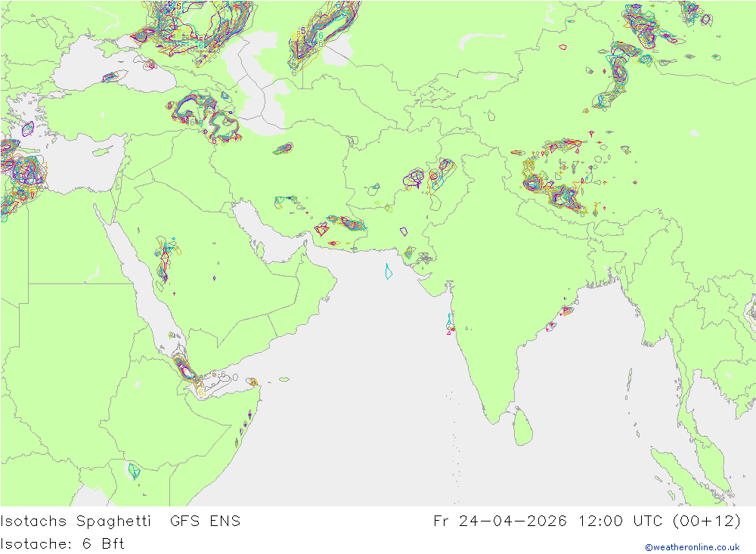
Task: Click the spaghetti contours over the Caucasus region
Action: pos(205,116)
